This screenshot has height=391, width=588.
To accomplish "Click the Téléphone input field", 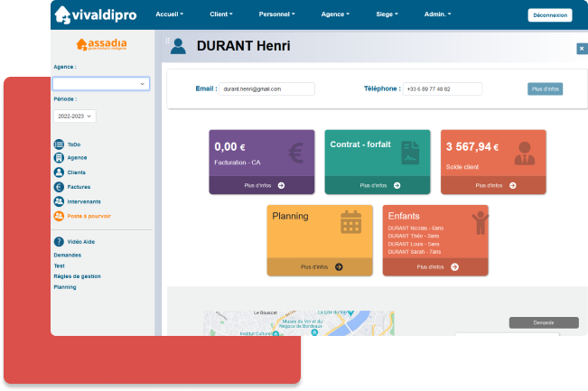I will (x=443, y=89).
